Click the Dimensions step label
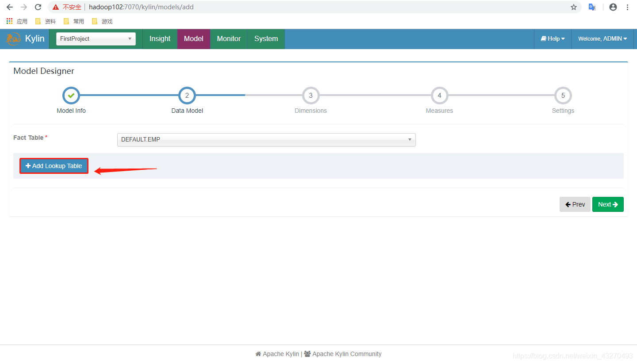Image resolution: width=637 pixels, height=364 pixels. 311,111
